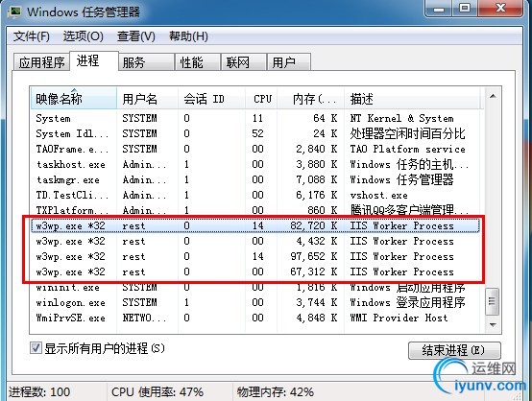Open the 帮助(H) menu
This screenshot has height=401, width=532.
coord(188,36)
